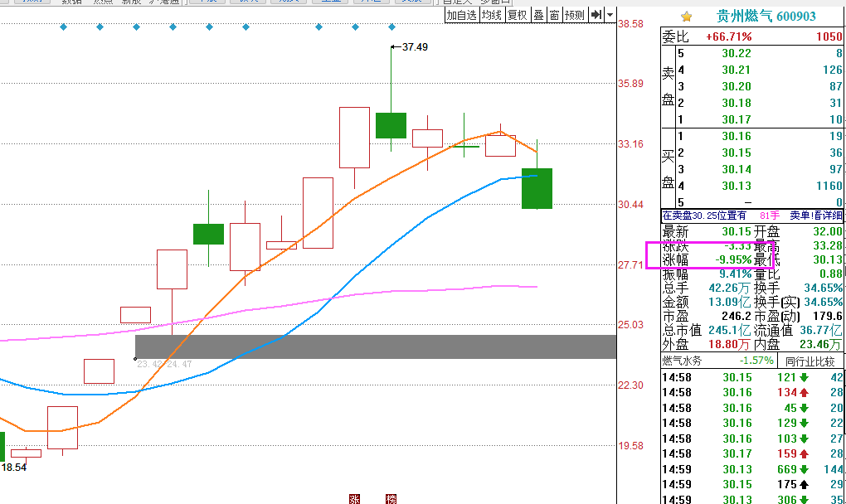Select sell level 1 price 30.17

[737, 119]
